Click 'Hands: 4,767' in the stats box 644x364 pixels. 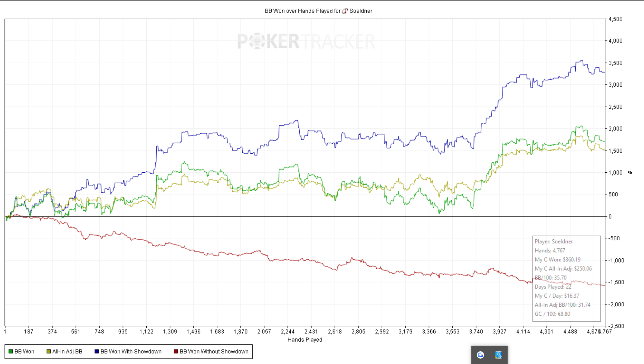550,251
